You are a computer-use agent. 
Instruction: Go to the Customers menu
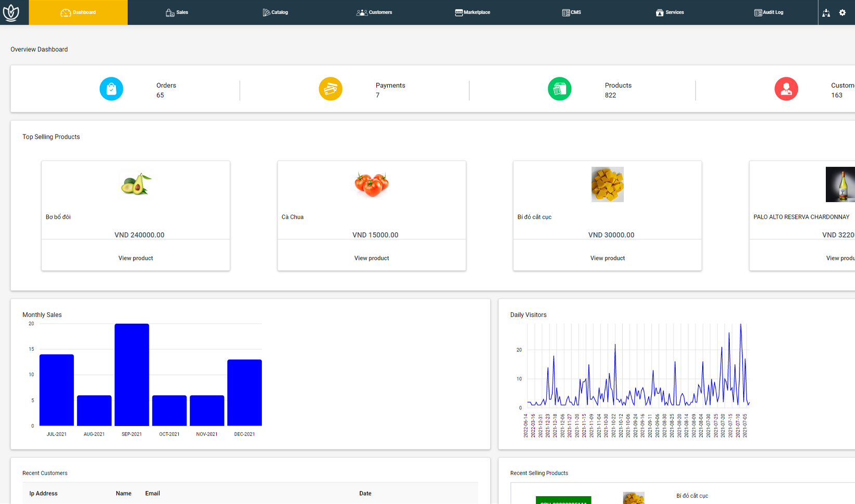coord(374,12)
